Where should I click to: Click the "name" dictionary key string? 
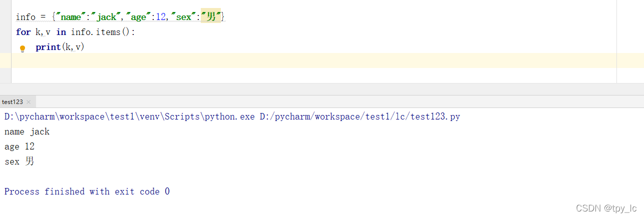72,17
